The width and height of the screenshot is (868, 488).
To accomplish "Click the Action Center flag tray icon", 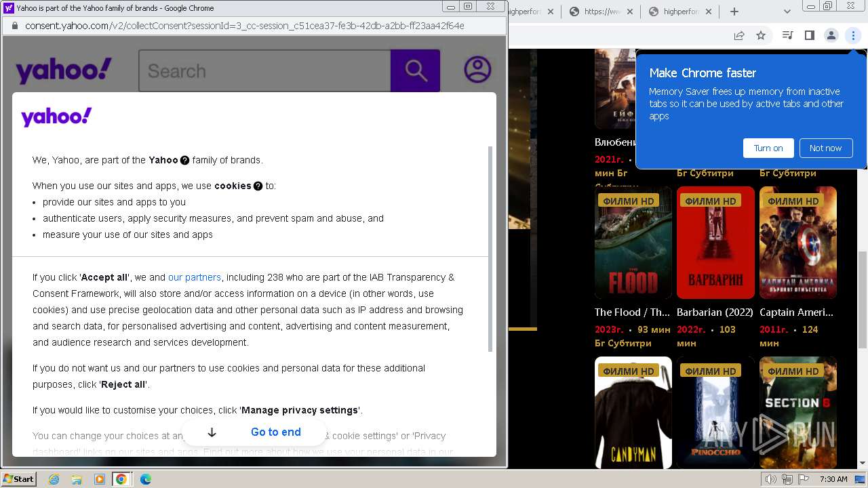I will [x=804, y=479].
